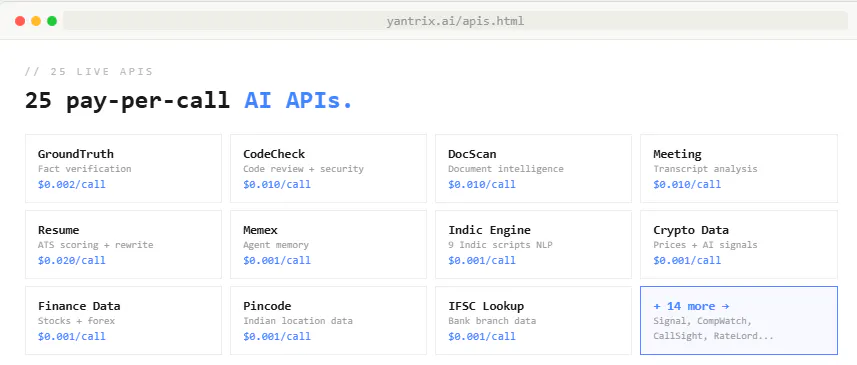Click the '// 25 LIVE APIS' label
Screen dimensions: 857x365
[x=89, y=72]
